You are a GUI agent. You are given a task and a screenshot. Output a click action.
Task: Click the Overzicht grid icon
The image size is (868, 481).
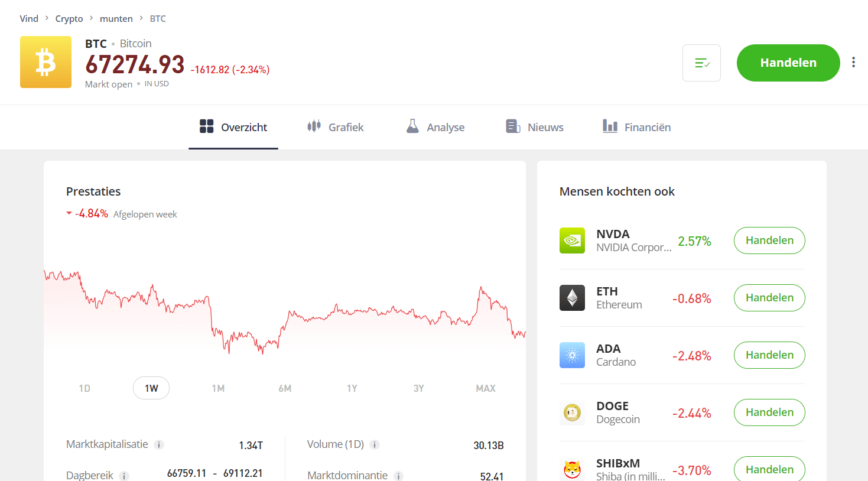[x=207, y=126]
